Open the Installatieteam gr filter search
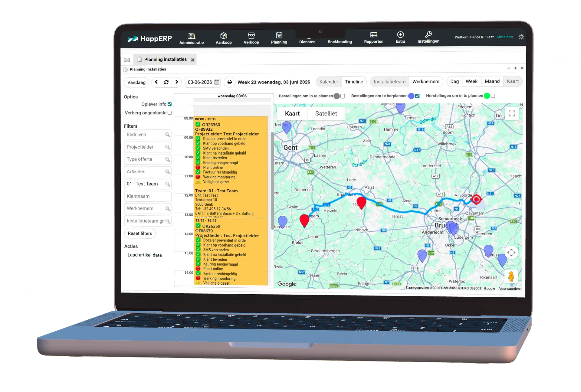Screen dimensions: 581x392 (167, 221)
